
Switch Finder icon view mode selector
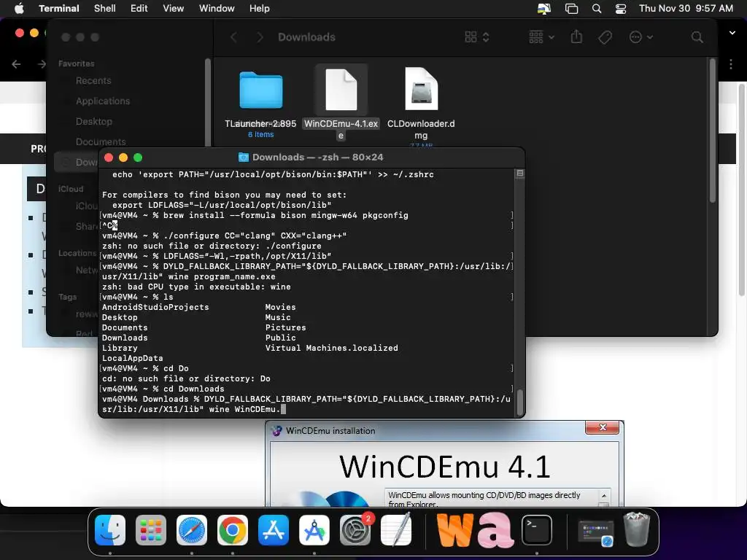(x=477, y=37)
